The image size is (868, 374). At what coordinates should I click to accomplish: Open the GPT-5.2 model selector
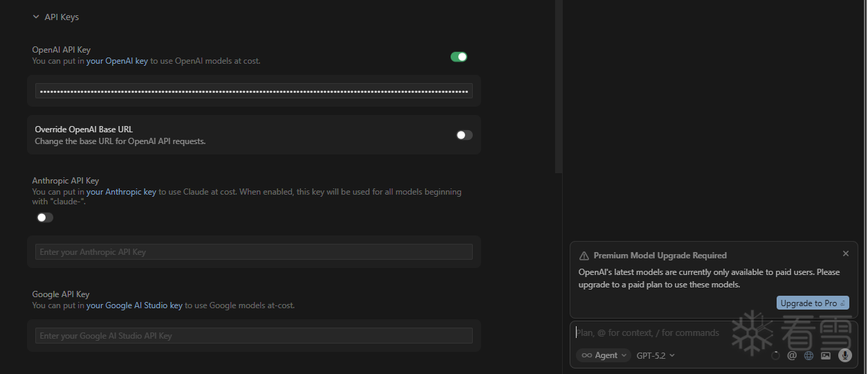pyautogui.click(x=655, y=355)
